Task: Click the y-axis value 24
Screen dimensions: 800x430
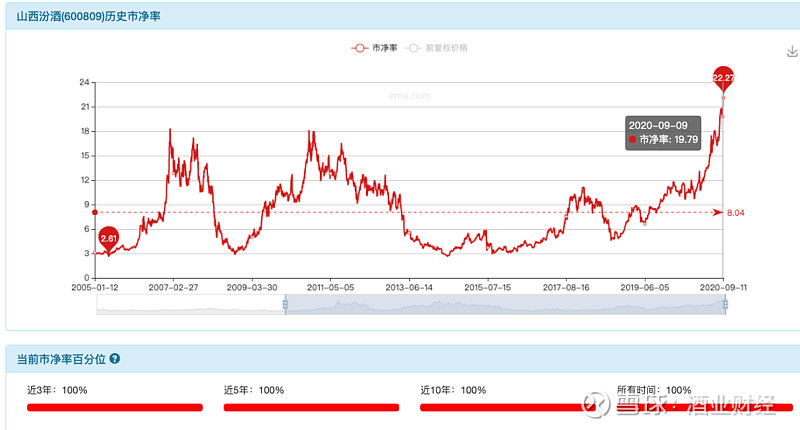Action: click(84, 82)
